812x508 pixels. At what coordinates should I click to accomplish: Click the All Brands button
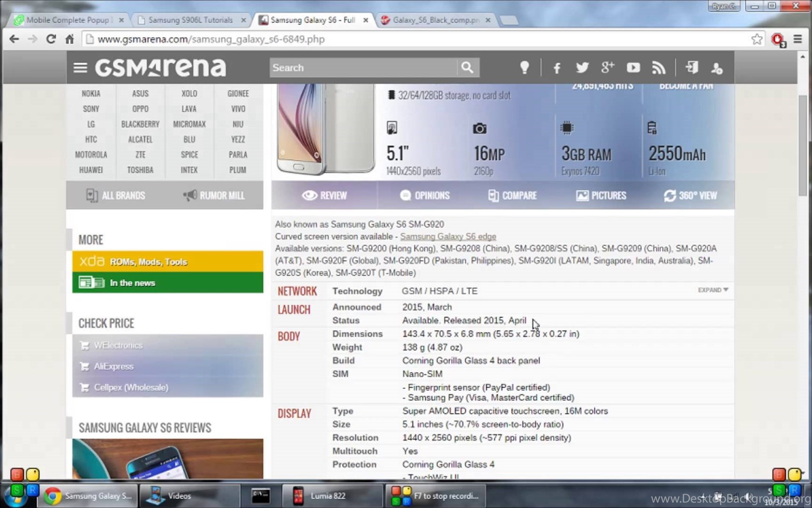(x=116, y=195)
